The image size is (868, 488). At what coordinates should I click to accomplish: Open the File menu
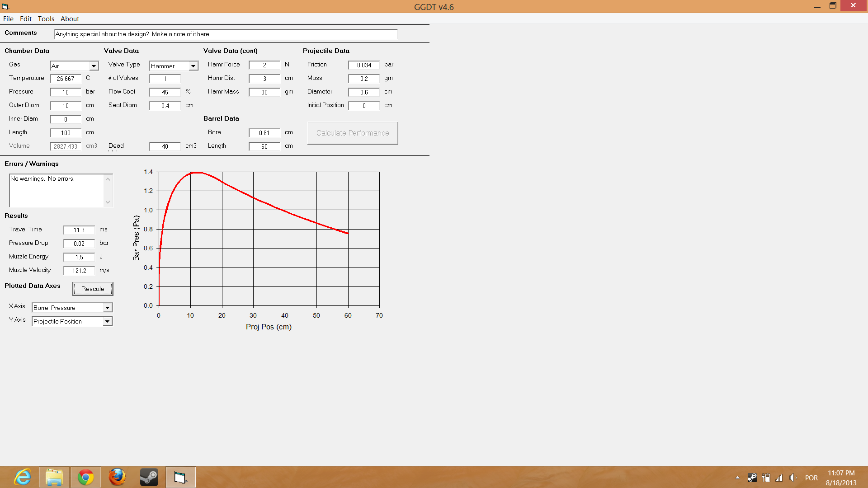[8, 19]
